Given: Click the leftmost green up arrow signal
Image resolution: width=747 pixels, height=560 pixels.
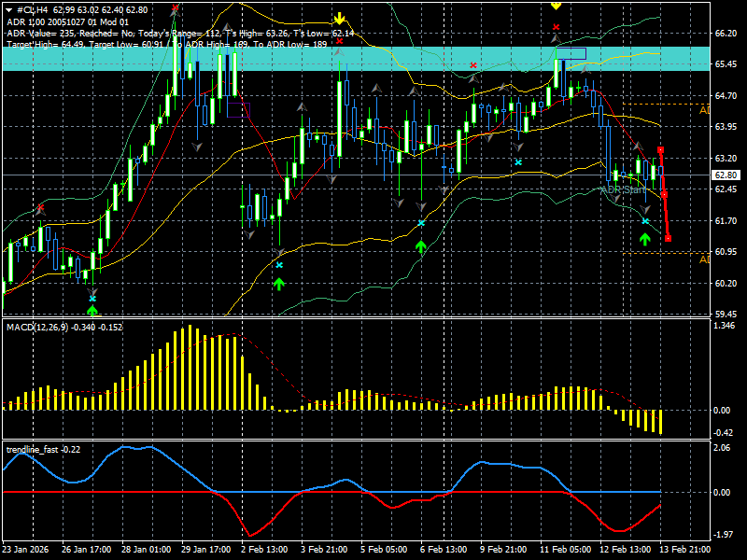Looking at the screenshot, I should coord(92,311).
